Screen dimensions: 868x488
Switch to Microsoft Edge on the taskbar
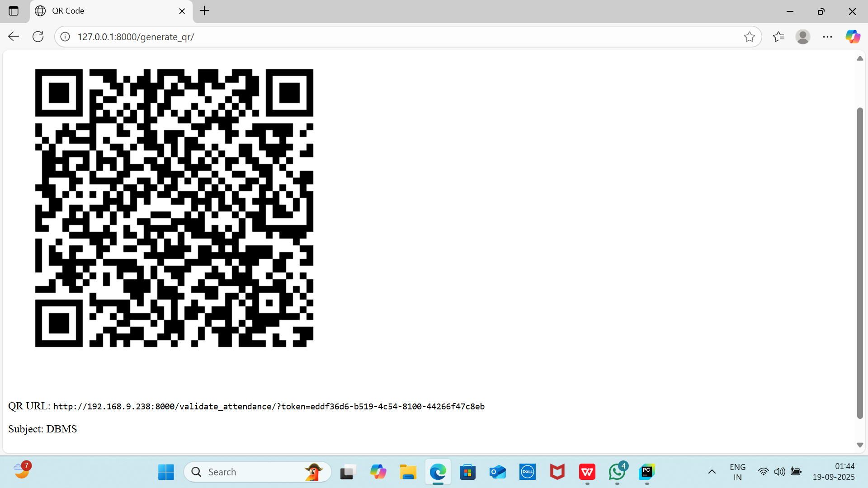coord(438,472)
